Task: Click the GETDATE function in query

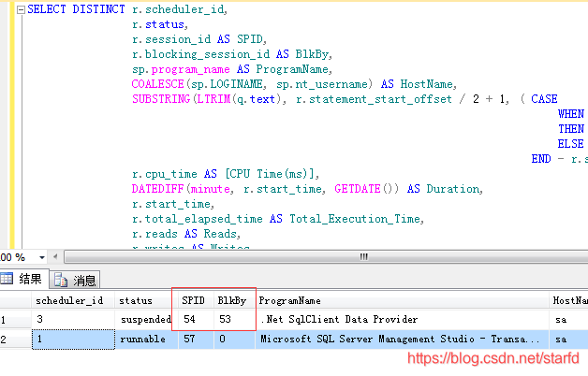Action: point(358,189)
